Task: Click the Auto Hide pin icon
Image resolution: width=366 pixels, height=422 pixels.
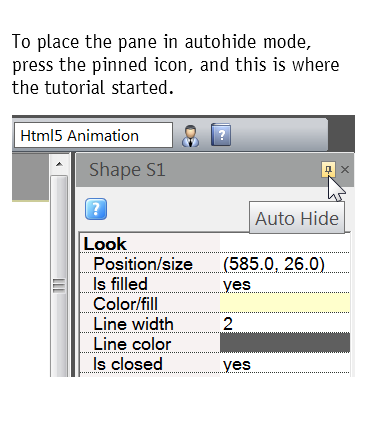Action: 328,170
